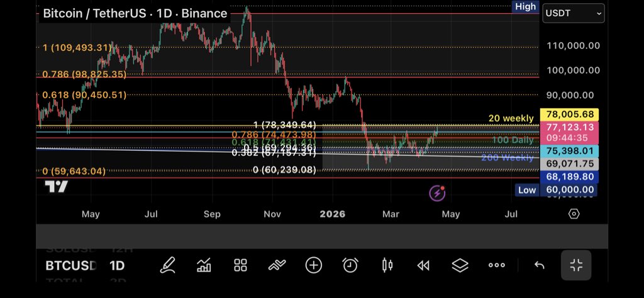644x298 pixels.
Task: Open BTCUSD symbol search
Action: [x=71, y=265]
